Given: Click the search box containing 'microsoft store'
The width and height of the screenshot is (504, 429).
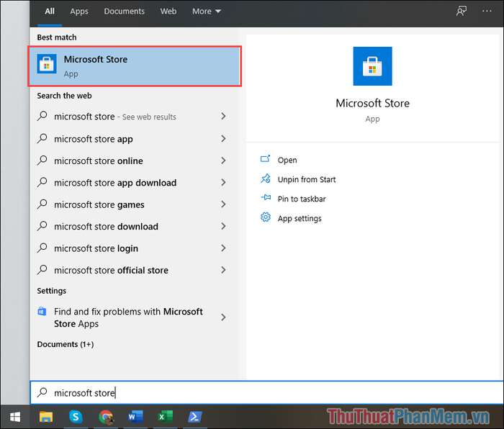Looking at the screenshot, I should 267,393.
